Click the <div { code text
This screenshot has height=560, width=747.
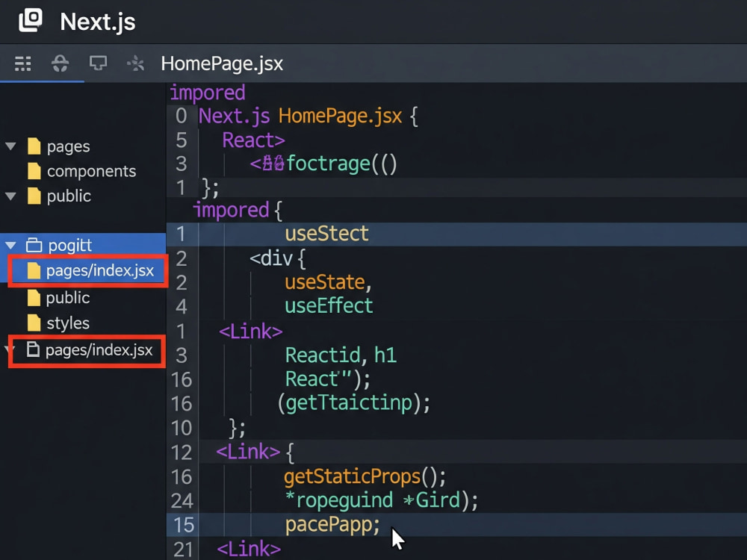click(x=278, y=258)
